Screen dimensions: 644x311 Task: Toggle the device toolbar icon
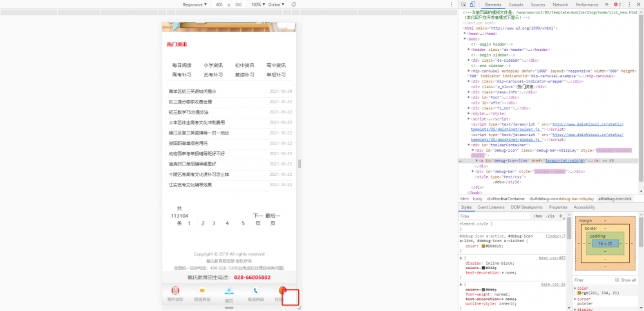click(x=472, y=5)
